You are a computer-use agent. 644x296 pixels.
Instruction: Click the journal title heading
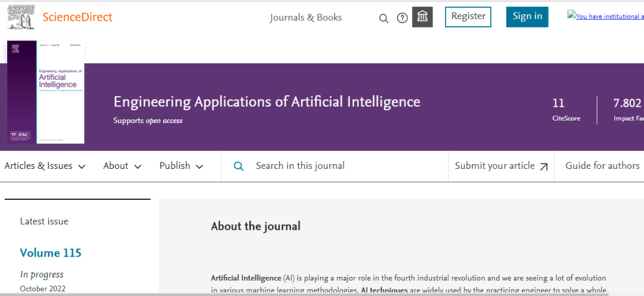tap(267, 101)
